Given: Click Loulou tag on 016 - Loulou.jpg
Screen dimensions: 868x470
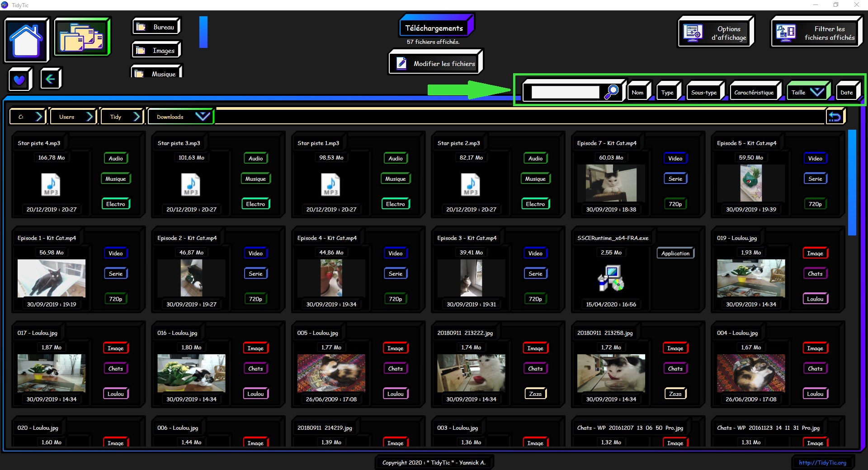Looking at the screenshot, I should pyautogui.click(x=255, y=394).
